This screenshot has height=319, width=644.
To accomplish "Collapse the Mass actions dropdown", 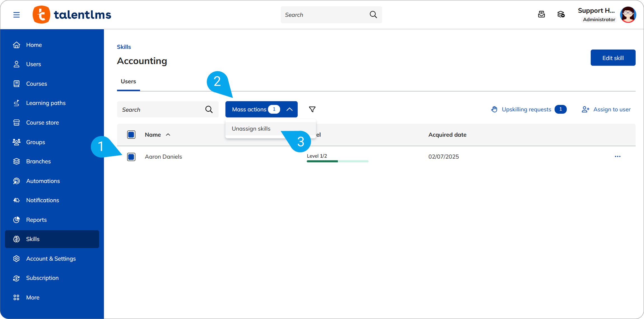I will point(290,109).
